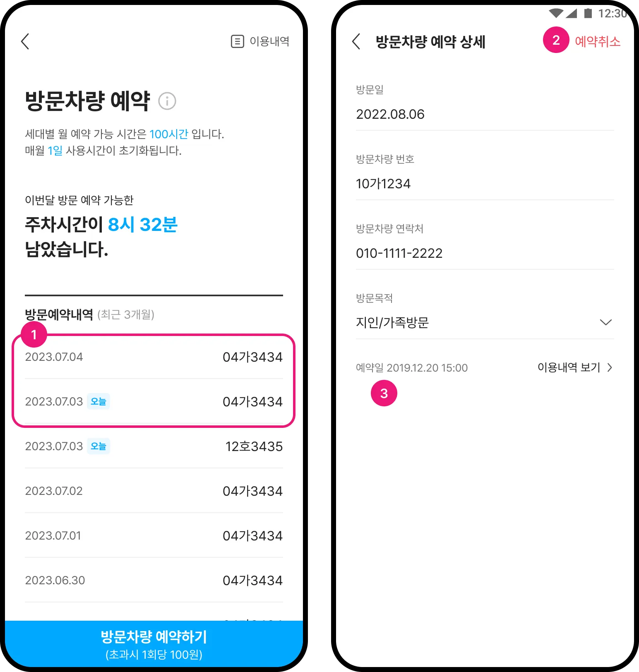The image size is (639, 672).
Task: Open the 2023.07.02 reservation entry
Action: pyautogui.click(x=154, y=491)
